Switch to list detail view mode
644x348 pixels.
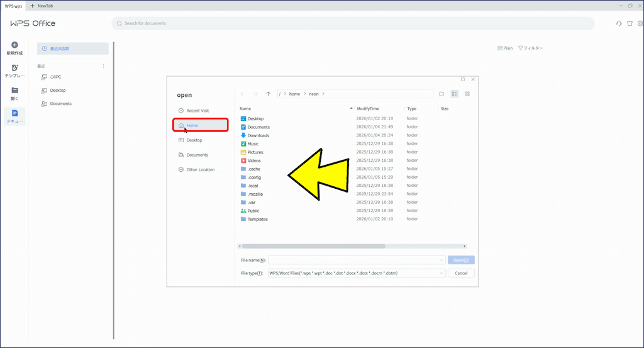(455, 94)
